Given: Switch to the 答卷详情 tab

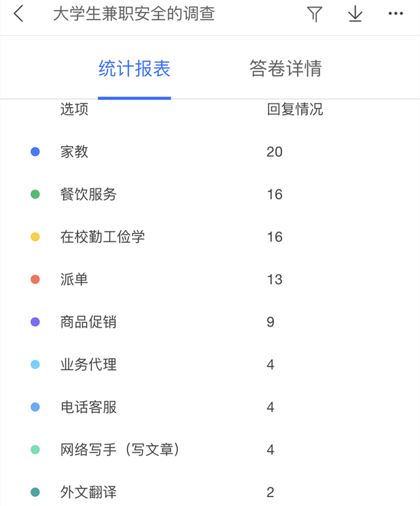Looking at the screenshot, I should pyautogui.click(x=286, y=69).
